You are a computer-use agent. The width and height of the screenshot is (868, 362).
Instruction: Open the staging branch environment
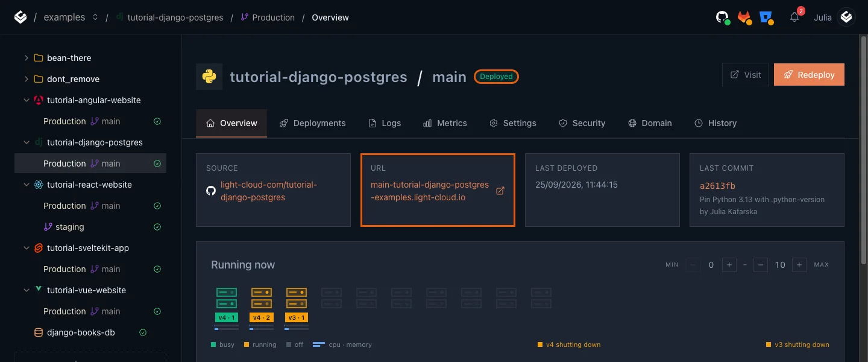pyautogui.click(x=90, y=227)
